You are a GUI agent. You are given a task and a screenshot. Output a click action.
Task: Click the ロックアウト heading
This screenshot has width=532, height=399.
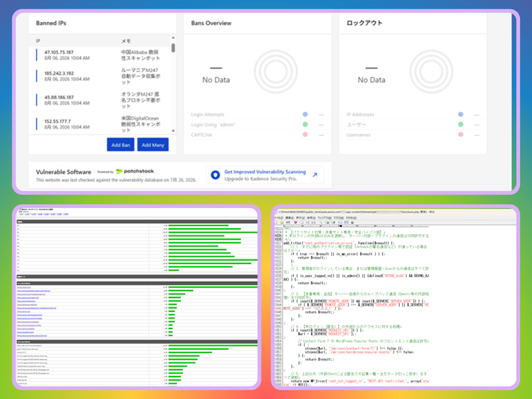click(x=364, y=23)
